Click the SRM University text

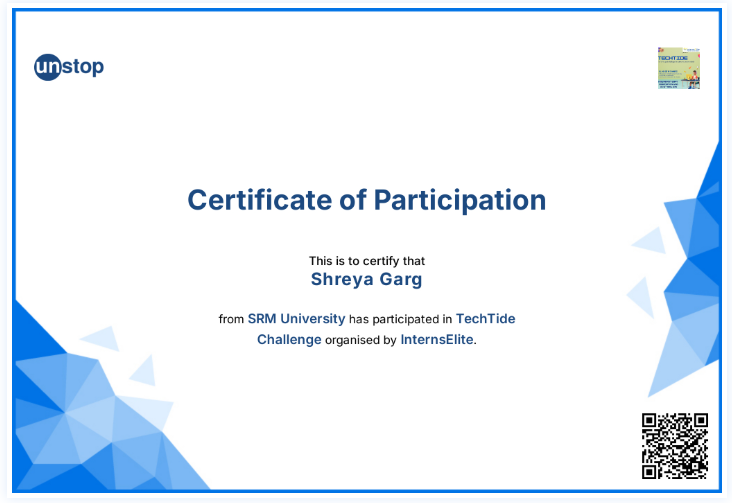pyautogui.click(x=296, y=319)
